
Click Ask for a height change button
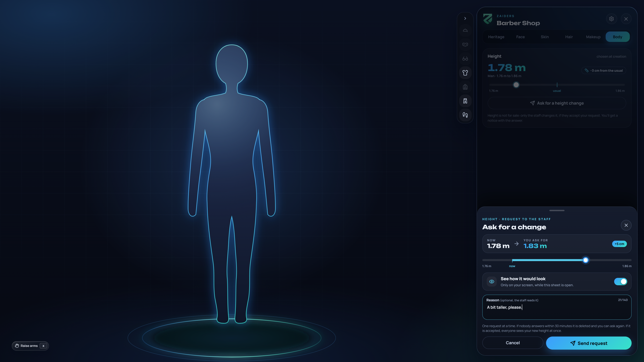[557, 103]
